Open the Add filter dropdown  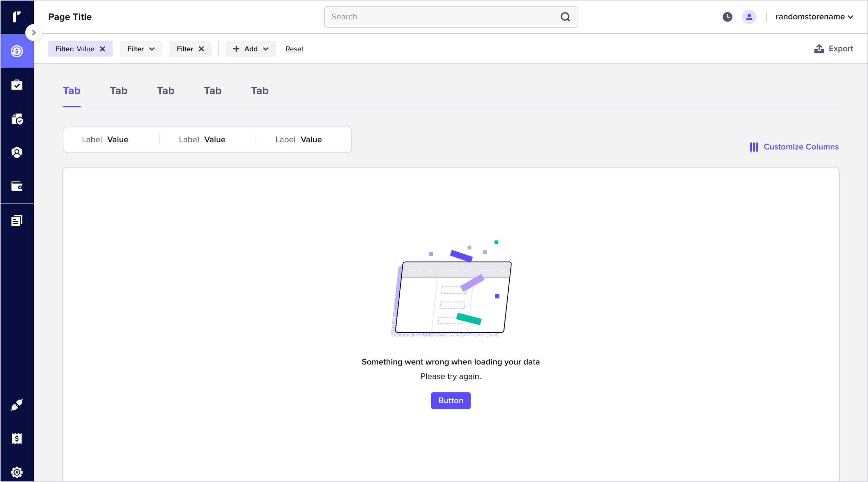251,49
